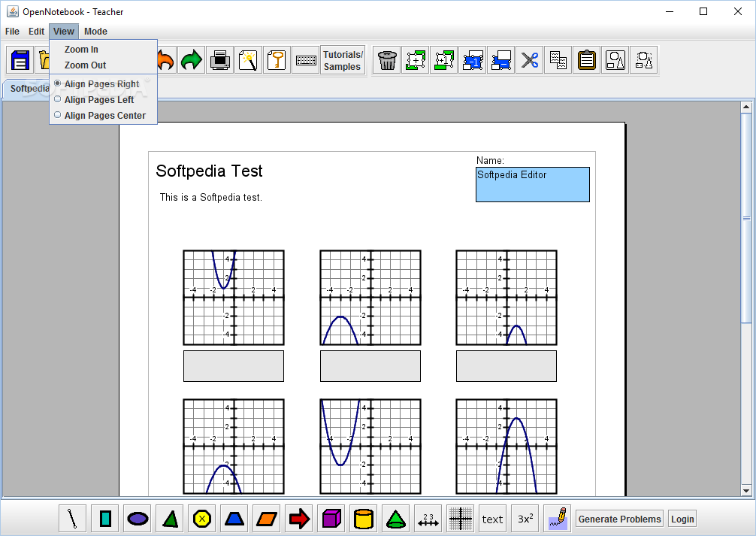Click the copy documents icon

click(x=558, y=60)
